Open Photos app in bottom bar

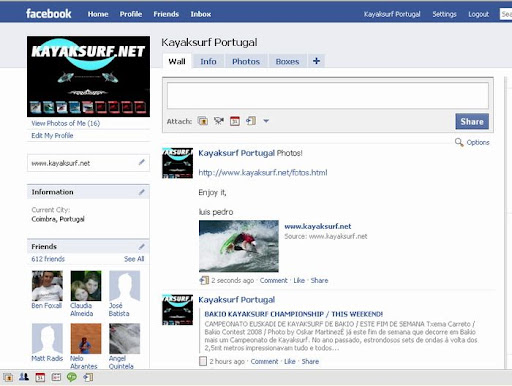[8, 377]
